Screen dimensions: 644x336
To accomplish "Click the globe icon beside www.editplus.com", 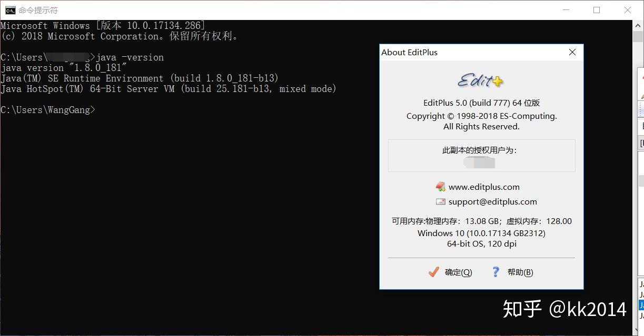I will click(x=441, y=187).
